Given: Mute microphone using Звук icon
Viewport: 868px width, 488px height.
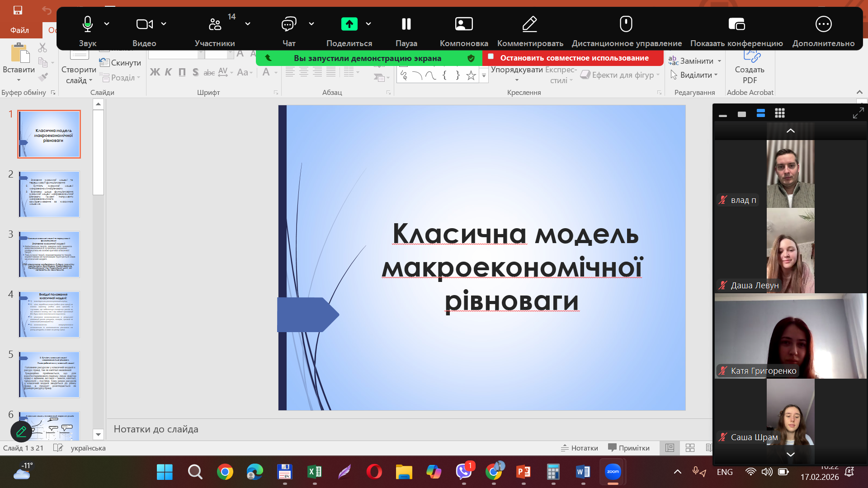Looking at the screenshot, I should (87, 24).
